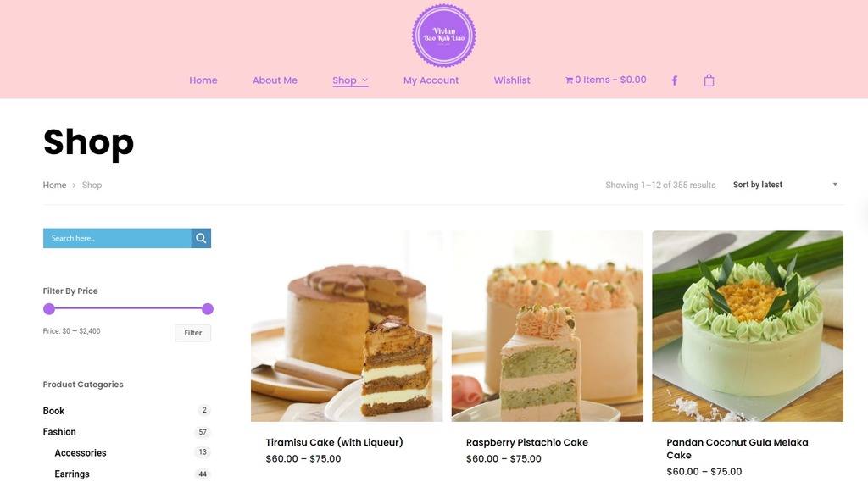Open the Tiramisu Cake product image
Viewport: 868px width, 493px height.
coord(347,326)
